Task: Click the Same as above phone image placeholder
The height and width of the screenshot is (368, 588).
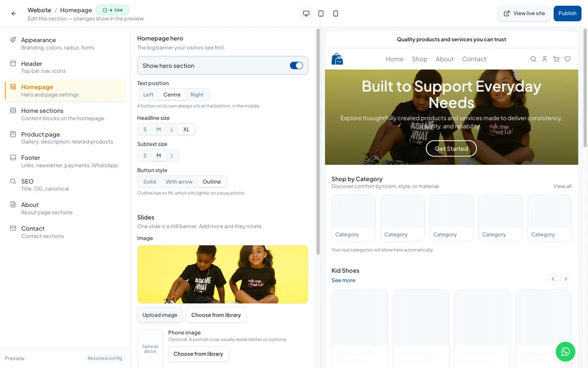Action: click(x=150, y=348)
